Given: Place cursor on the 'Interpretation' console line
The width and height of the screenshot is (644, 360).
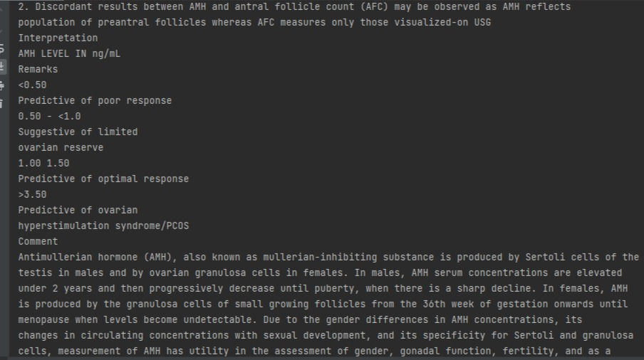Looking at the screenshot, I should coord(58,38).
